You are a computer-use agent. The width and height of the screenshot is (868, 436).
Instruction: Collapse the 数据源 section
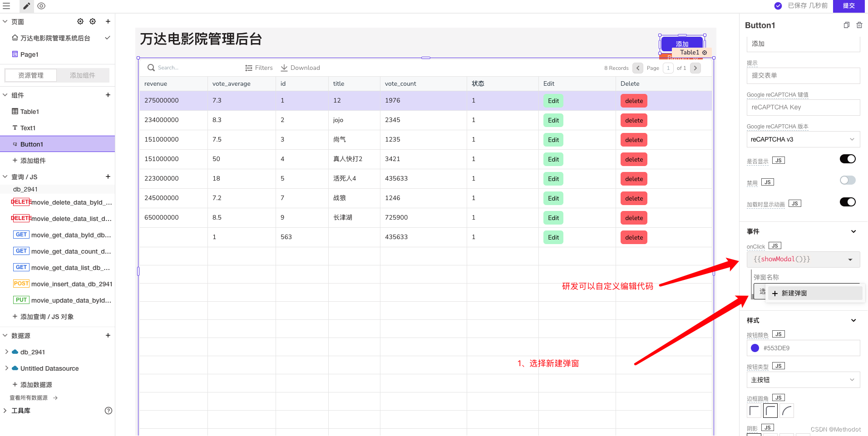pyautogui.click(x=5, y=335)
